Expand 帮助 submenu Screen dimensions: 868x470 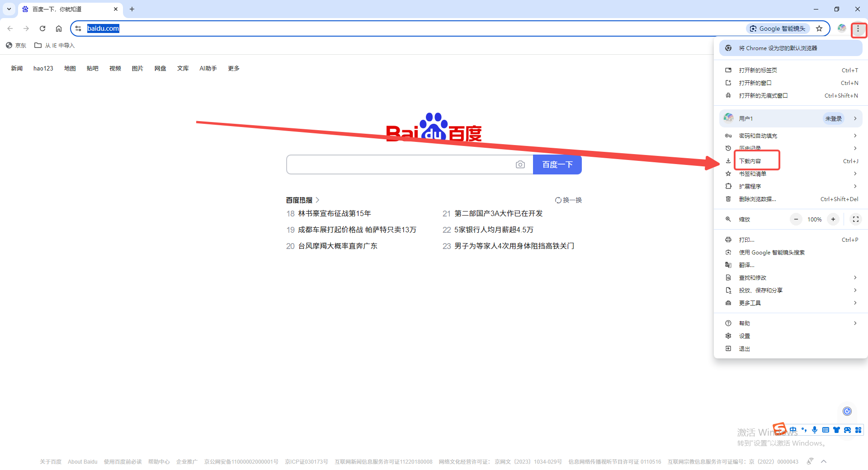point(791,323)
